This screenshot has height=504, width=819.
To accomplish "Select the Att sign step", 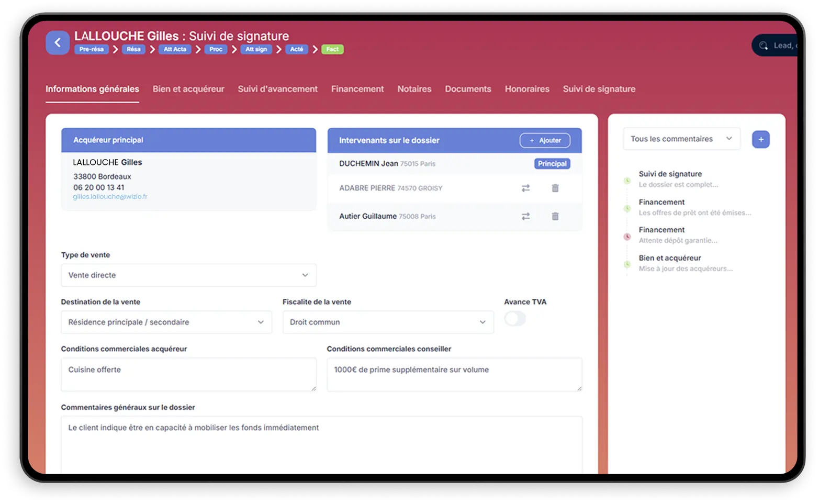I will 256,49.
